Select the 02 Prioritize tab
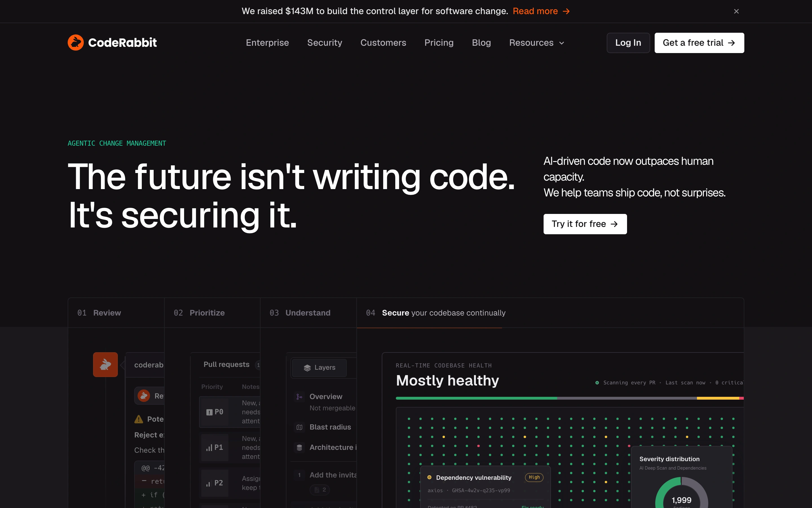Viewport: 812px width, 508px height. (x=212, y=313)
